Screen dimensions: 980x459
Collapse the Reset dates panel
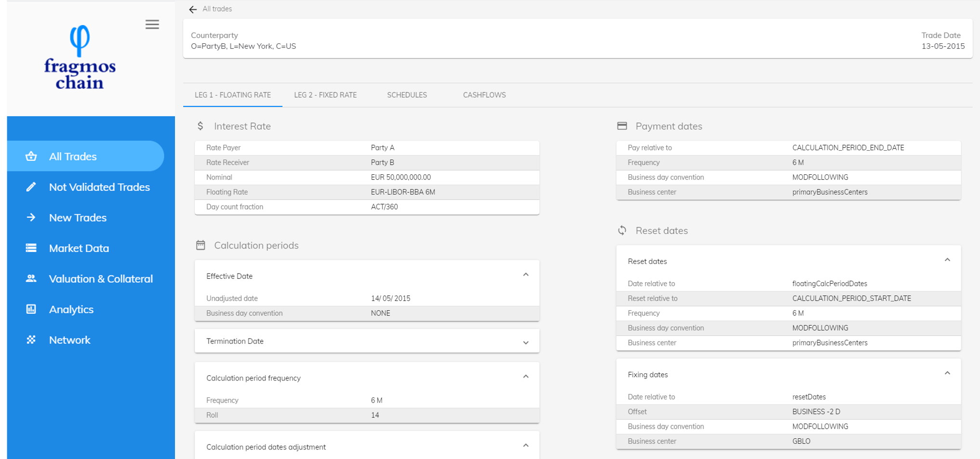coord(947,261)
